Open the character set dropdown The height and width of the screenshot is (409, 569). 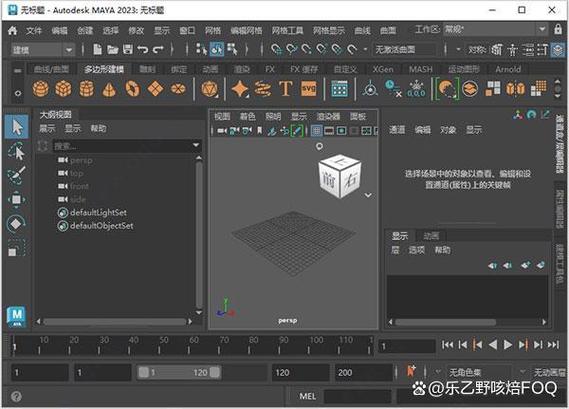tap(438, 372)
